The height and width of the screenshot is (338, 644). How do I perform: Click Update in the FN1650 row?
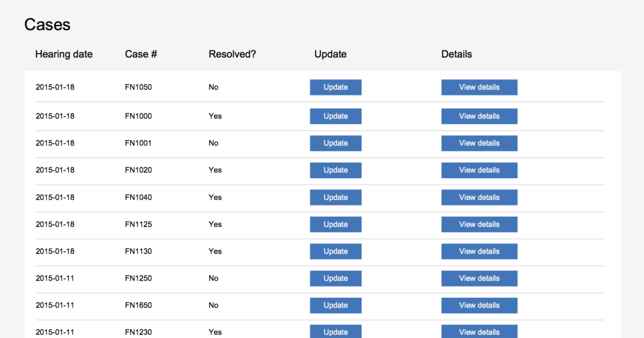coord(335,305)
